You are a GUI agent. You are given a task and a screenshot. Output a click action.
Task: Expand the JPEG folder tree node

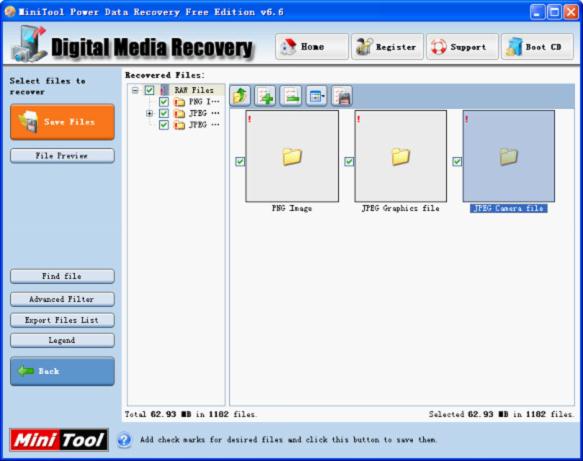coord(149,113)
